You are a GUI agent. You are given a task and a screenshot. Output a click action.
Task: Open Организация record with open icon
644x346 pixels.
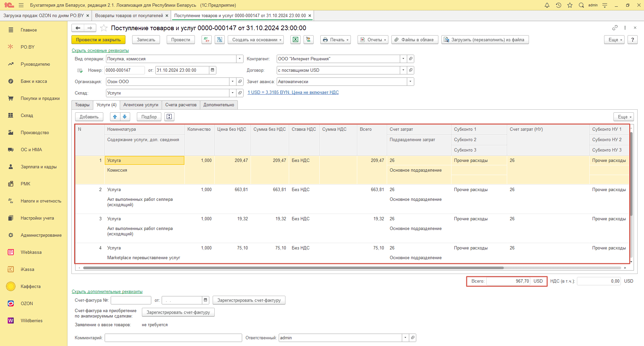point(240,81)
